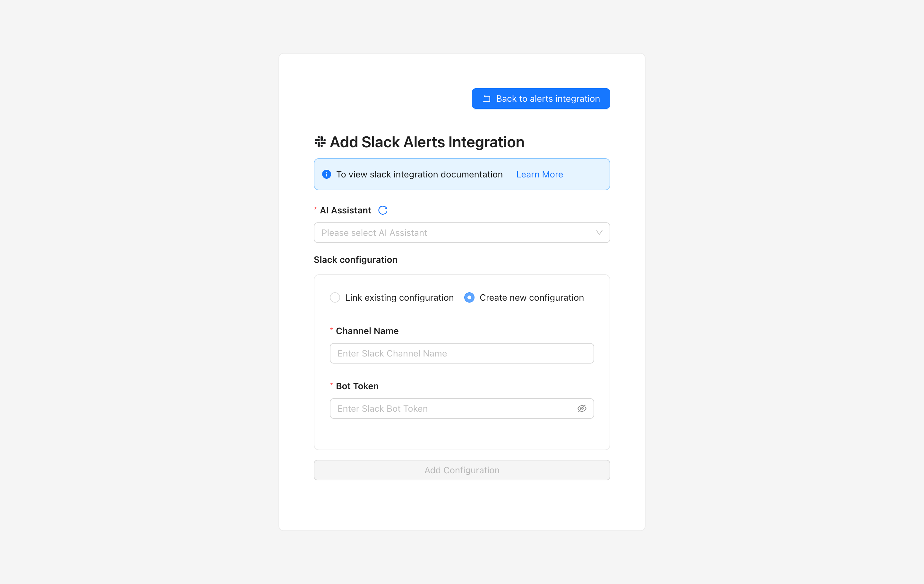Click the AI Assistant field label

pyautogui.click(x=345, y=210)
